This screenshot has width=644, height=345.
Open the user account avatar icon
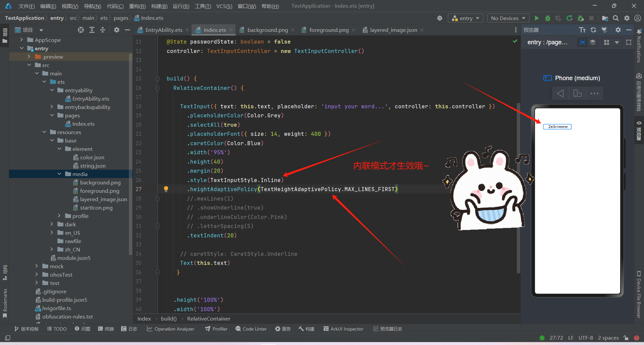point(638,18)
